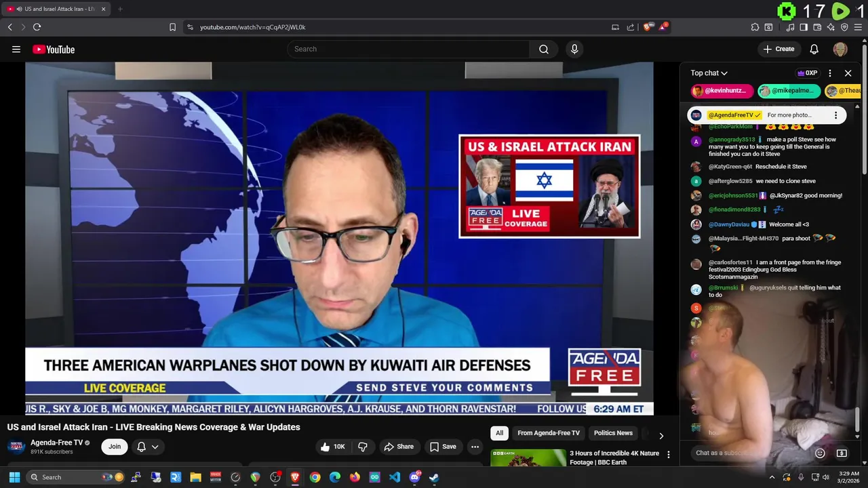
Task: Open live chat options three-dot menu
Action: click(830, 73)
